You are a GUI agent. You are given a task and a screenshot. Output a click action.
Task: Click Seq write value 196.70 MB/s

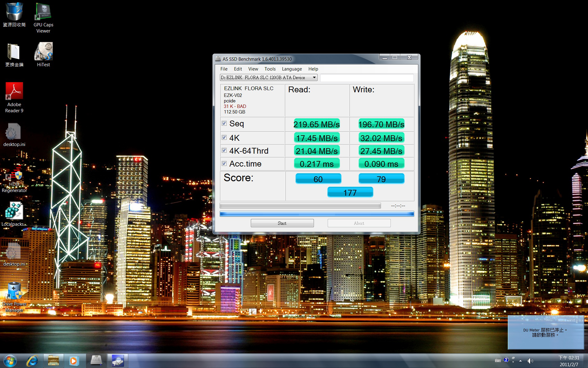tap(381, 124)
